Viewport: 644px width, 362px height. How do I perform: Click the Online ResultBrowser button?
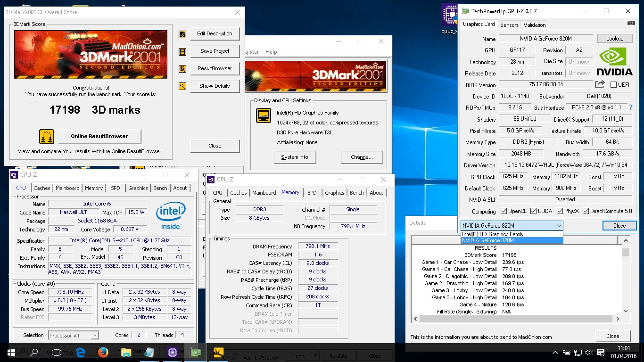pyautogui.click(x=99, y=137)
